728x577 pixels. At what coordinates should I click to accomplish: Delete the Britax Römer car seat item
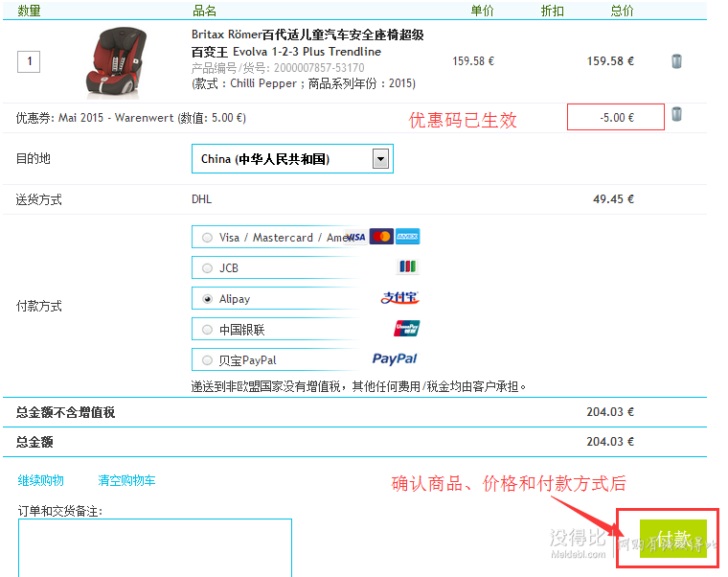coord(676,61)
